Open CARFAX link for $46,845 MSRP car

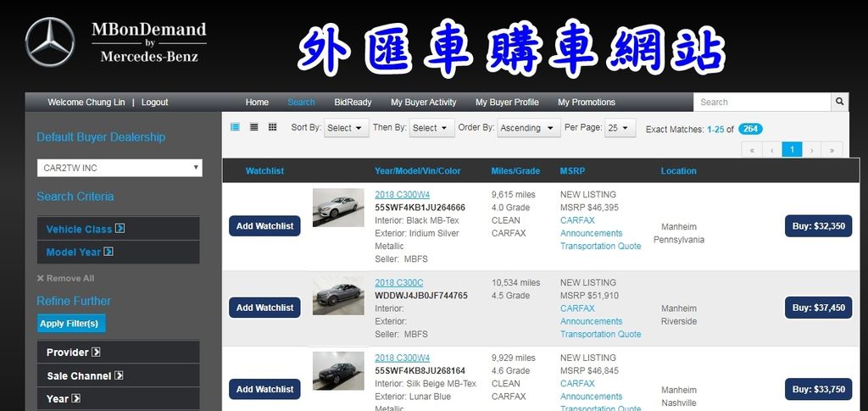point(576,383)
